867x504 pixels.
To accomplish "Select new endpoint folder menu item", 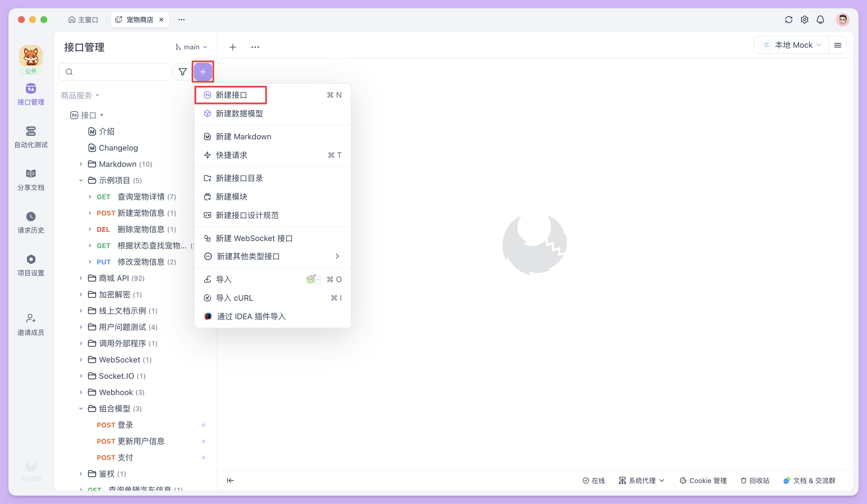I will pos(273,178).
